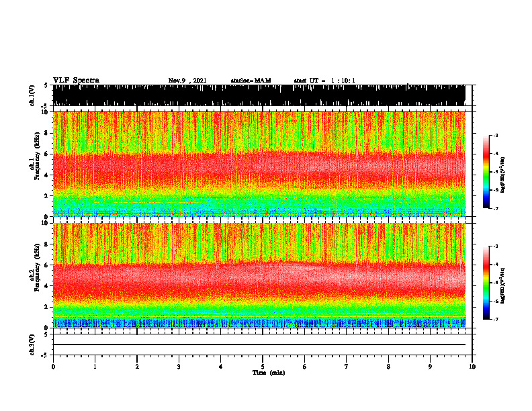Click time axis tick label "2"
532x411 pixels.
[x=137, y=367]
